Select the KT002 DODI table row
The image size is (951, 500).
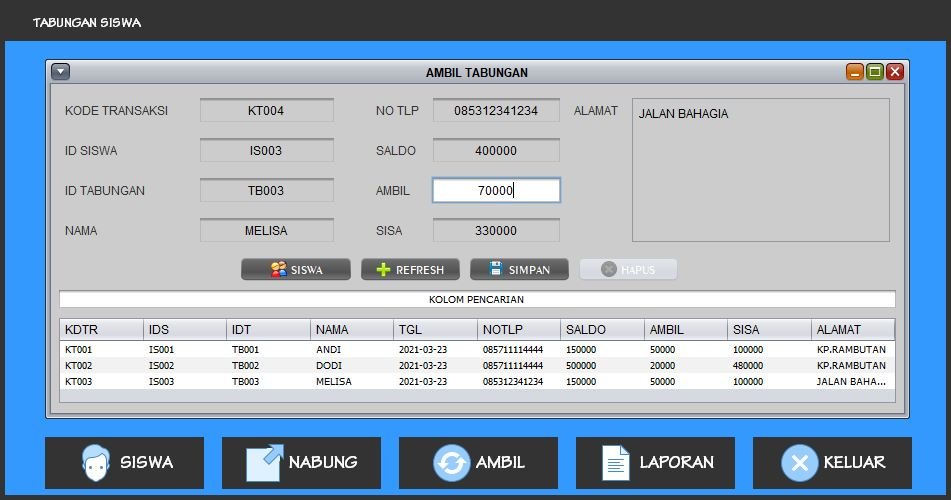pyautogui.click(x=476, y=366)
